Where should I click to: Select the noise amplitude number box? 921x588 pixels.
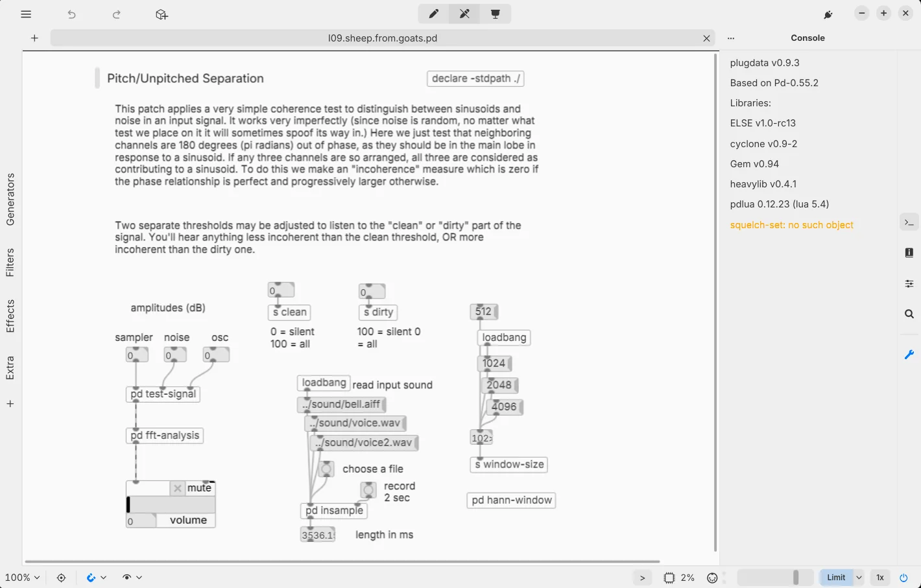pyautogui.click(x=175, y=355)
